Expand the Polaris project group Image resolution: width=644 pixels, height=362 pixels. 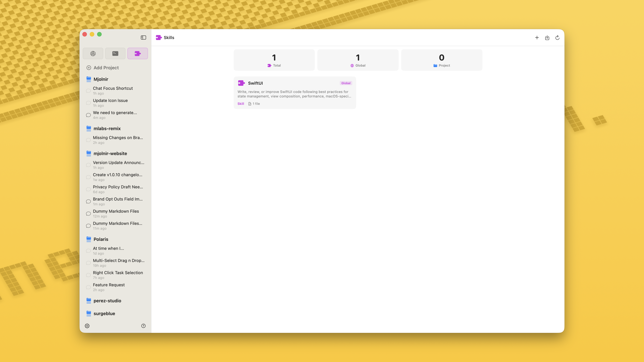(x=101, y=239)
